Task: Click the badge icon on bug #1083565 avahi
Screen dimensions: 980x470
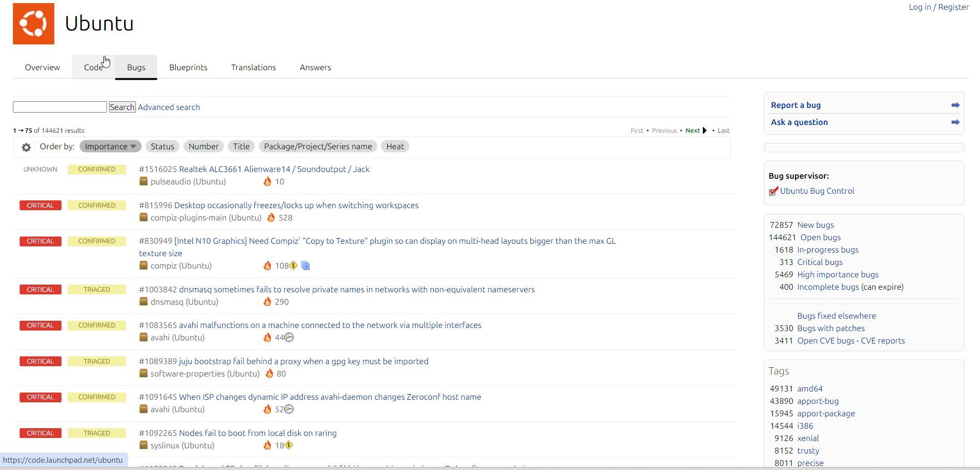Action: (289, 337)
